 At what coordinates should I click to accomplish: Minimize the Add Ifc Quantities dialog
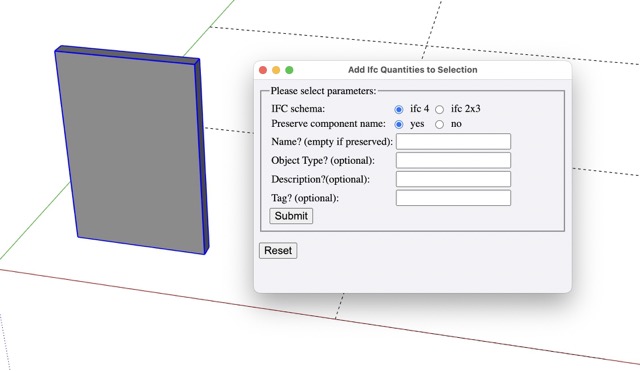pos(276,70)
